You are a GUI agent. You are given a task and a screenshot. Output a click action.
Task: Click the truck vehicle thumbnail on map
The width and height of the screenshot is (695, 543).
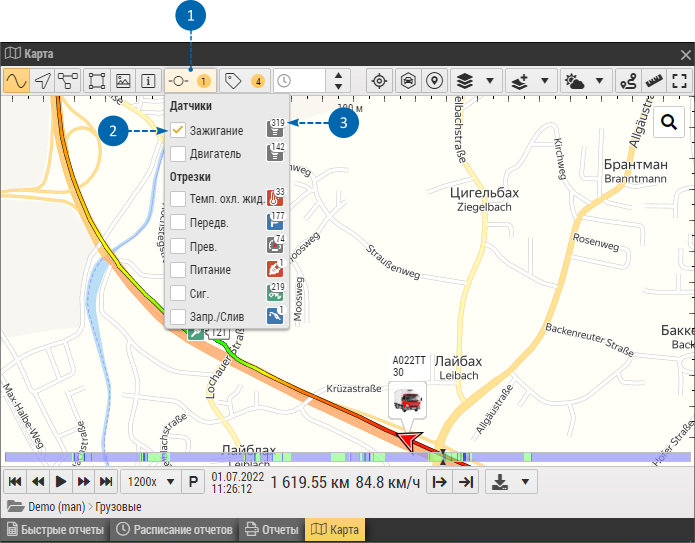407,400
